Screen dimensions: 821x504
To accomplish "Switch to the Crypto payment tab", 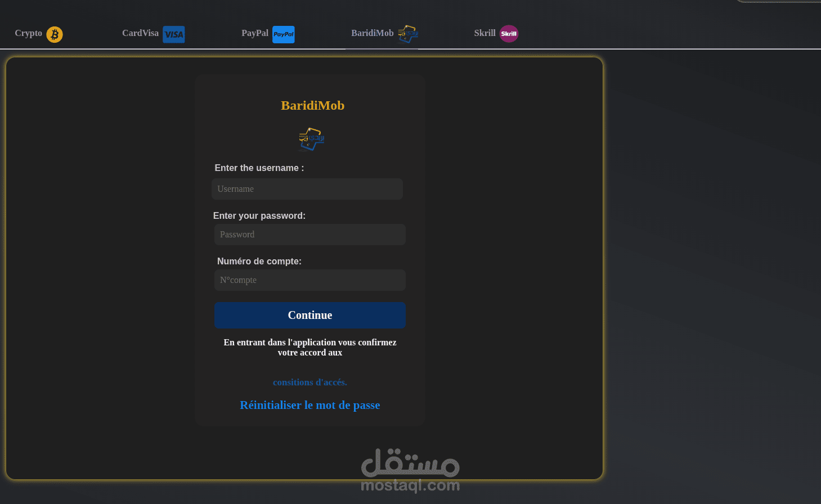I will [28, 33].
